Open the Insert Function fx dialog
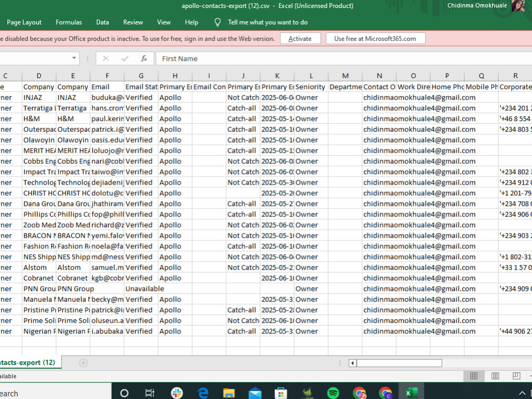The width and height of the screenshot is (532, 399). pyautogui.click(x=144, y=59)
